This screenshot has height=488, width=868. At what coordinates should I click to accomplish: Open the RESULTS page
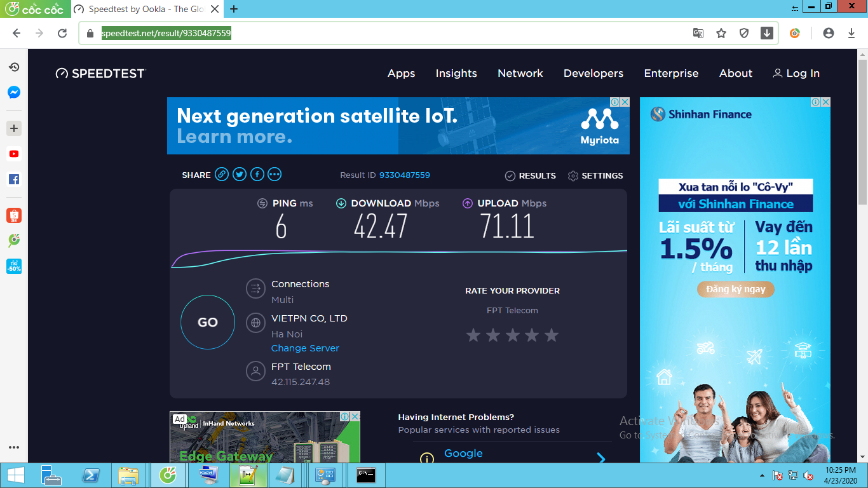[x=531, y=176]
